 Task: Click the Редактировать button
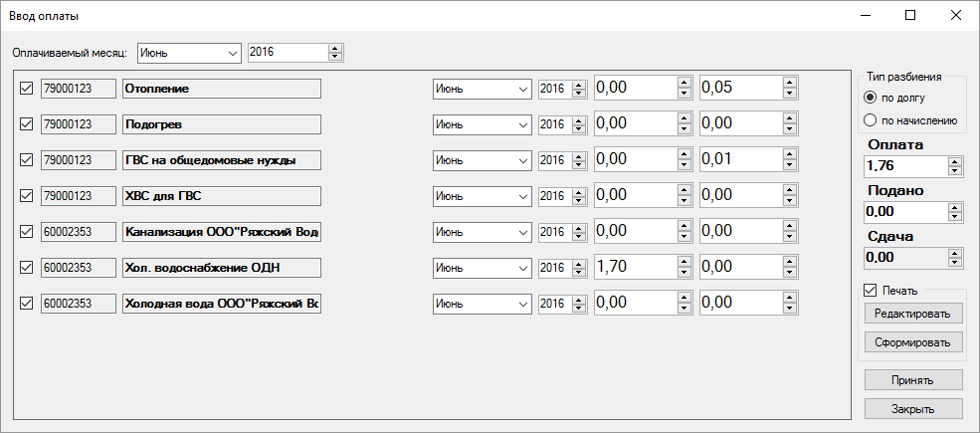coord(912,314)
